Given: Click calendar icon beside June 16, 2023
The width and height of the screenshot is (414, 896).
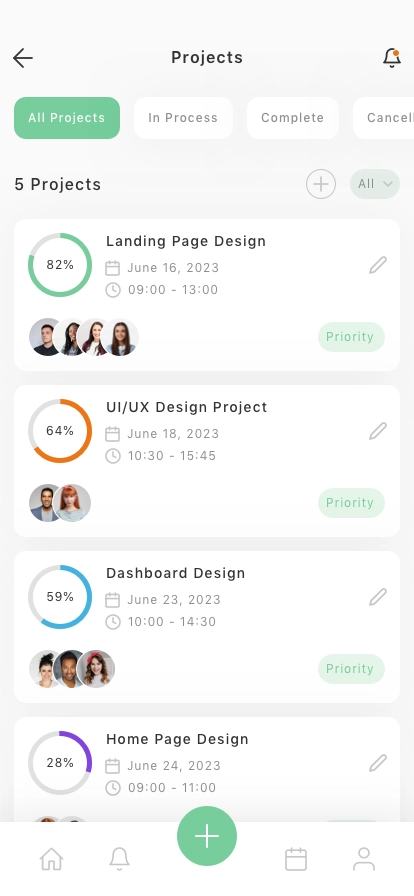Looking at the screenshot, I should click(113, 268).
